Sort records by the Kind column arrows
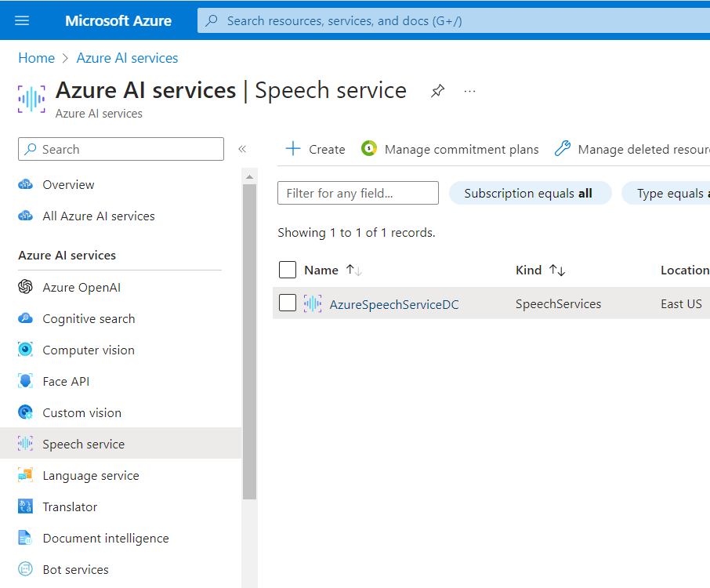Image resolution: width=710 pixels, height=588 pixels. pos(557,270)
